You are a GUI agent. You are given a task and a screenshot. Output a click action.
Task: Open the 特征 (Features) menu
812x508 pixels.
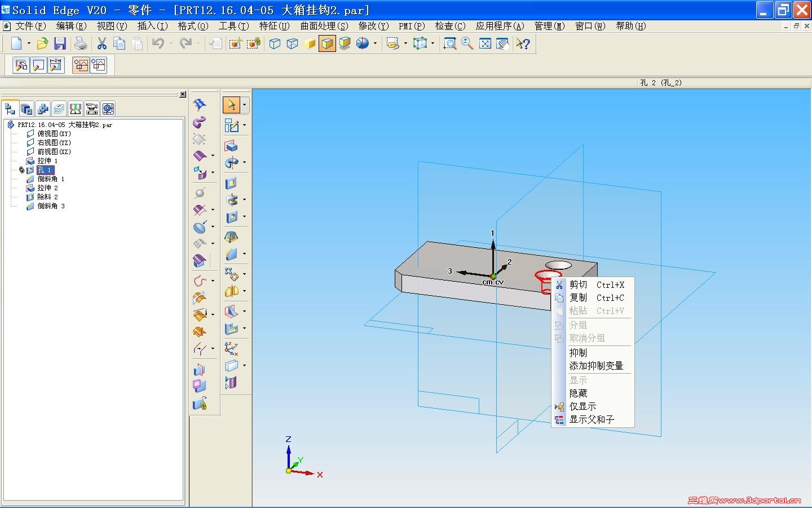[x=274, y=26]
